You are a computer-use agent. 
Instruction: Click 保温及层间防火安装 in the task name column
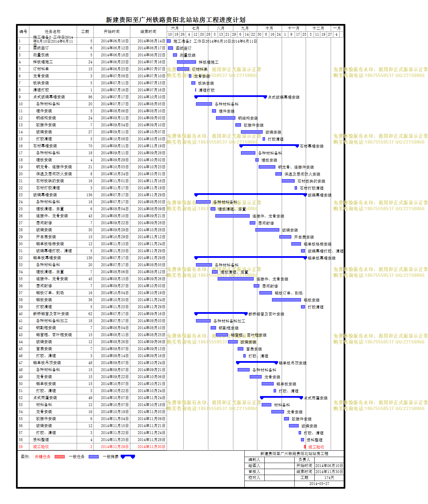[x=54, y=174]
